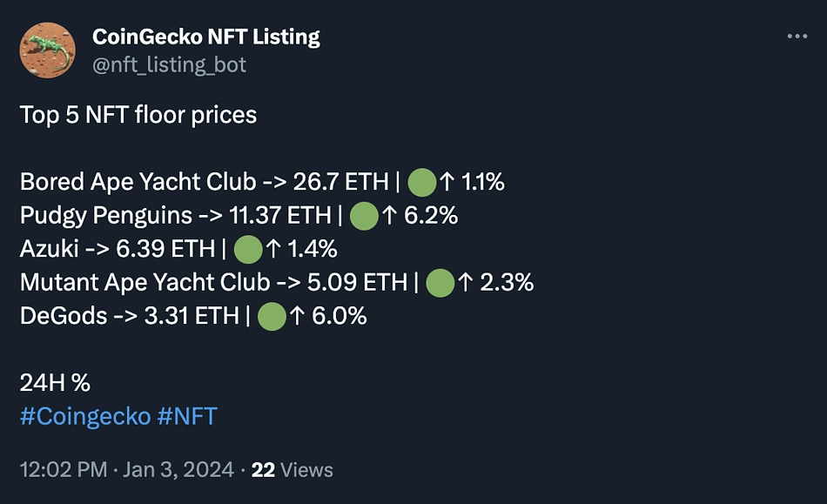Click green circle on Pudgy Penguins line
Viewport: 827px width, 504px height.
pyautogui.click(x=364, y=216)
